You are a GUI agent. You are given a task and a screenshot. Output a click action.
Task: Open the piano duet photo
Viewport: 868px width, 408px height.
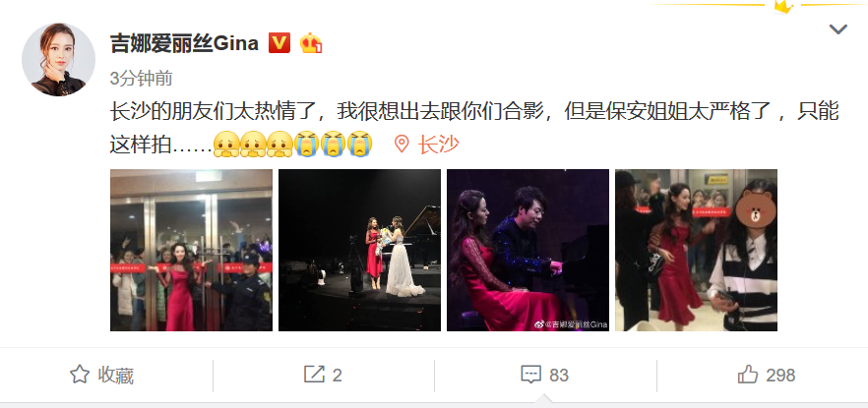coord(528,250)
